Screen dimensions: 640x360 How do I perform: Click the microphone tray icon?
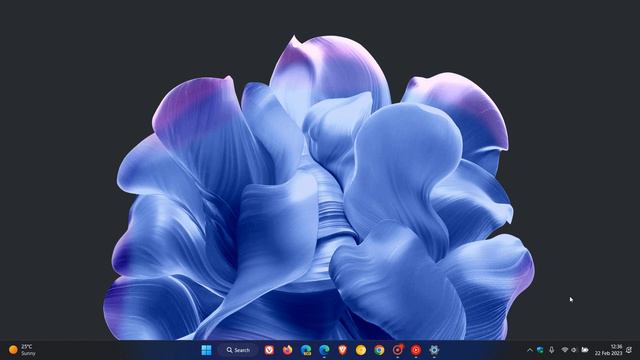pos(551,350)
